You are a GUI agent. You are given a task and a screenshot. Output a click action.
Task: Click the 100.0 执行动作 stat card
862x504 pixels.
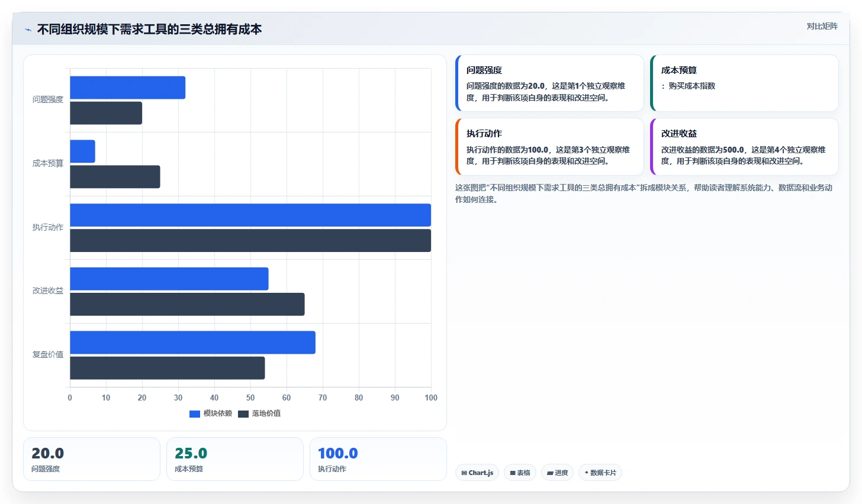378,459
